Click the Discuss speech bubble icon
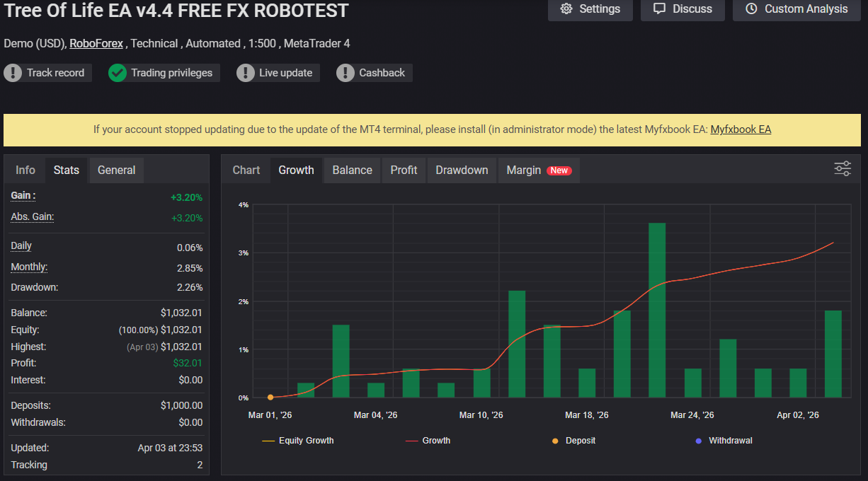 [x=659, y=9]
